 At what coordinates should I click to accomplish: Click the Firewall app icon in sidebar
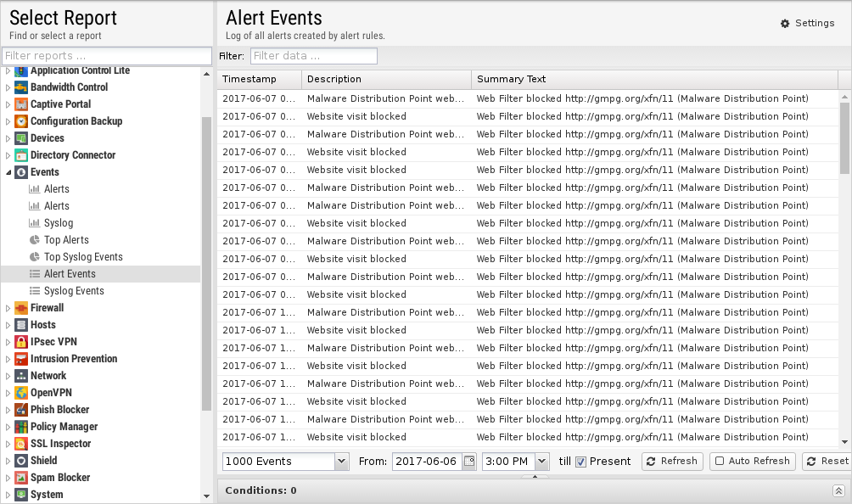point(21,308)
